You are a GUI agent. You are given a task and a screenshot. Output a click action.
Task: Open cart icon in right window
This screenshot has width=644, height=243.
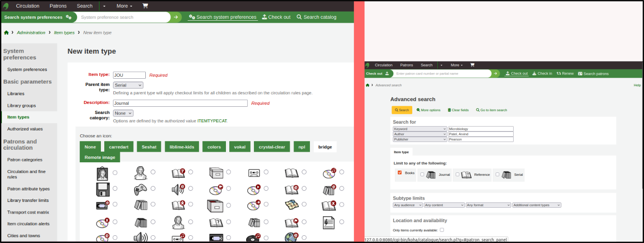[472, 65]
